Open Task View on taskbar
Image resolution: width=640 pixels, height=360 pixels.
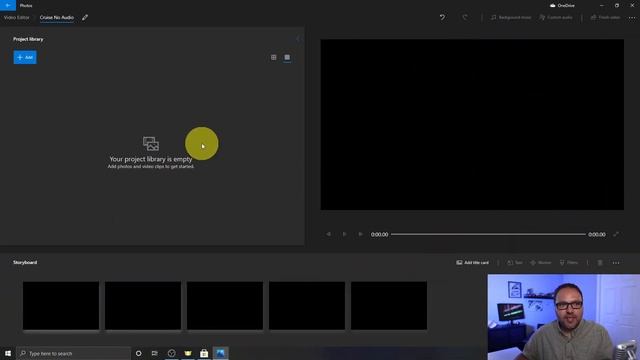pos(155,353)
